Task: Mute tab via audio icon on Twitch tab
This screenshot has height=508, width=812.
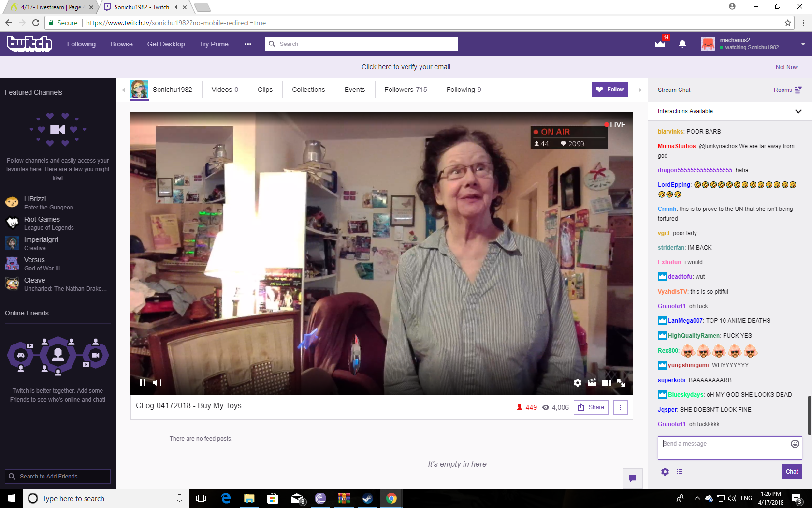Action: (177, 7)
